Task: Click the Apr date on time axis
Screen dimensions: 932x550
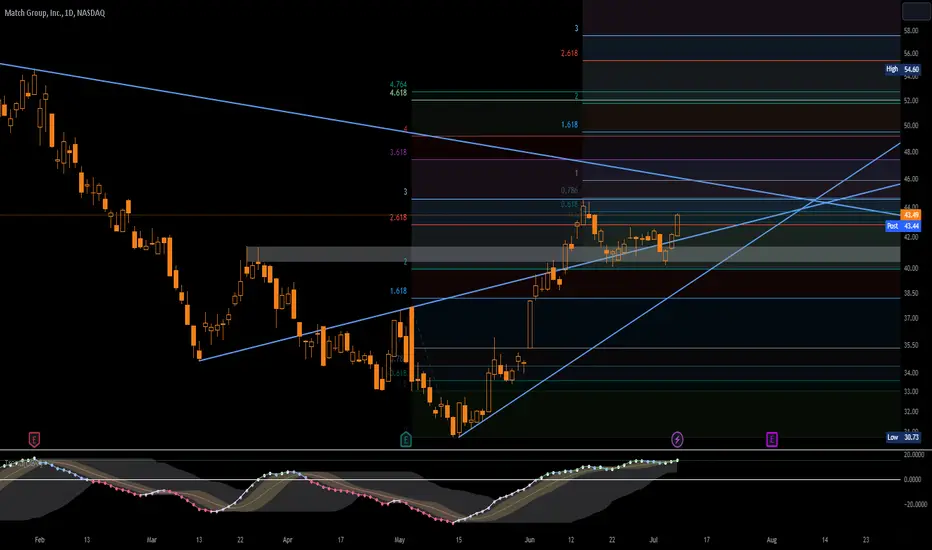Action: coord(288,540)
